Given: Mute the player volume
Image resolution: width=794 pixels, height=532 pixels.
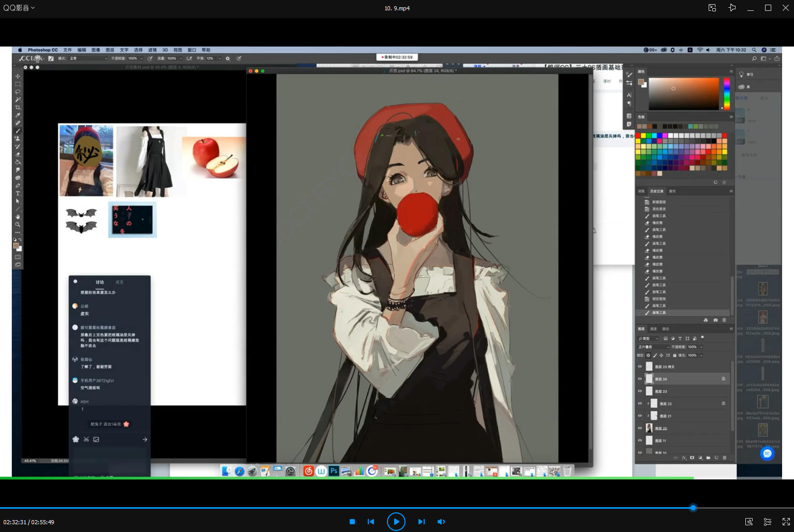Looking at the screenshot, I should pos(441,522).
